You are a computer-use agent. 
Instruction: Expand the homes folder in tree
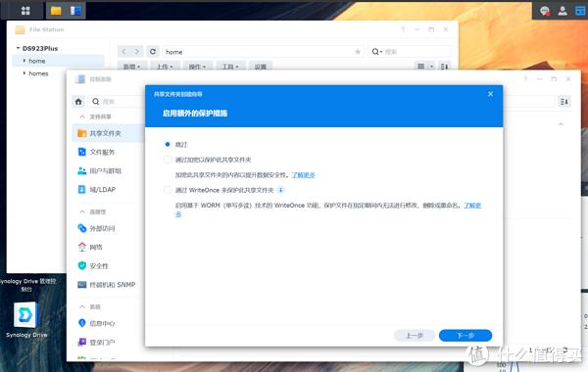click(24, 73)
